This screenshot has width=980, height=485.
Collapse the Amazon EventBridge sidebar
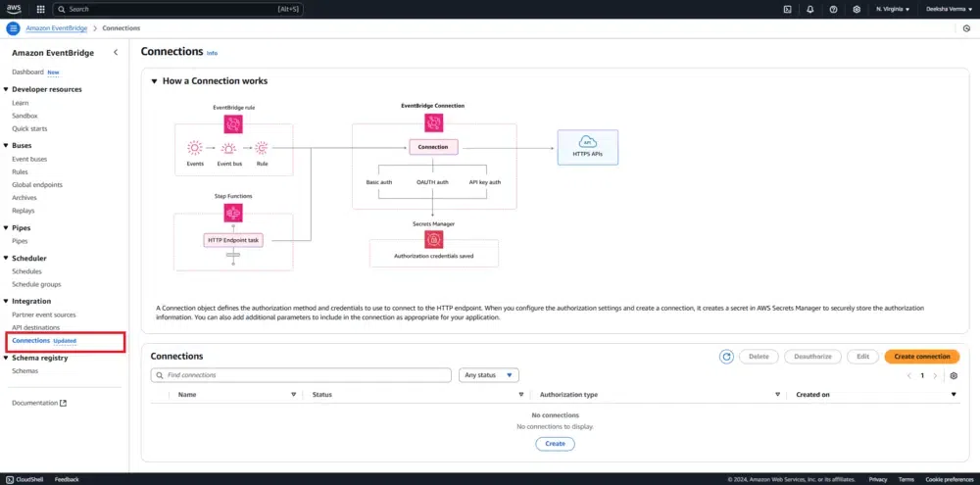click(116, 53)
